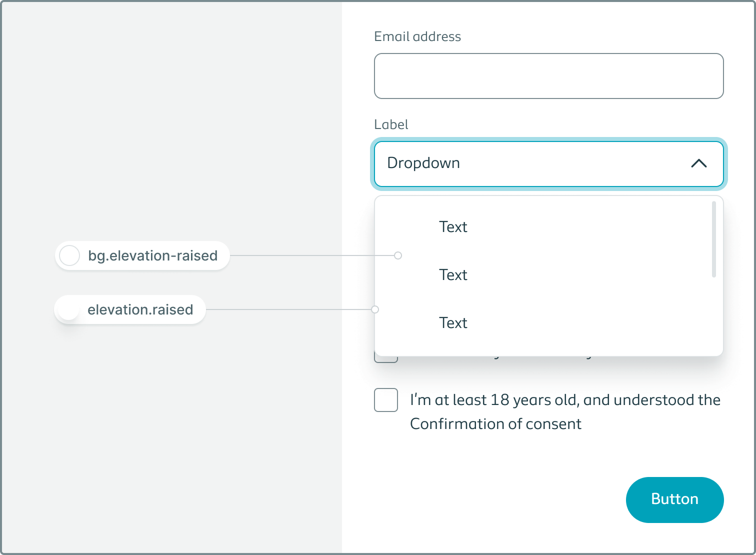Click the bg.elevation-raised connector endpoint dot
Viewport: 756px width, 555px height.
(398, 255)
